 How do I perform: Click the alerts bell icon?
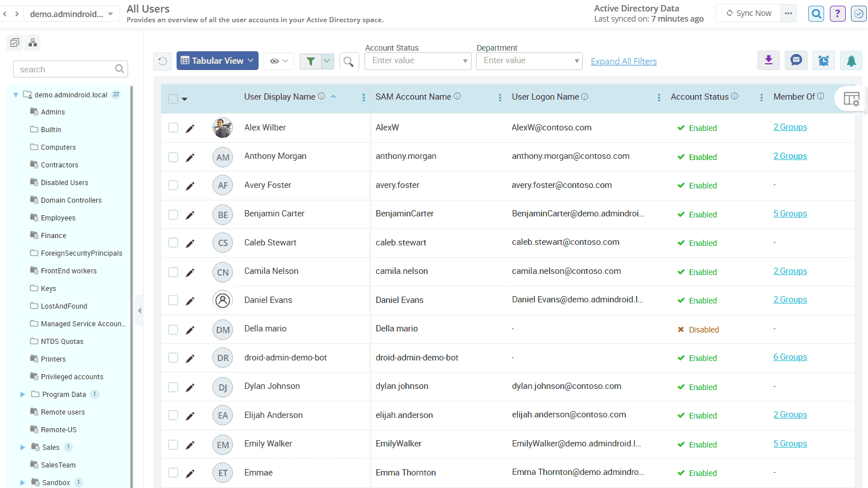[851, 60]
